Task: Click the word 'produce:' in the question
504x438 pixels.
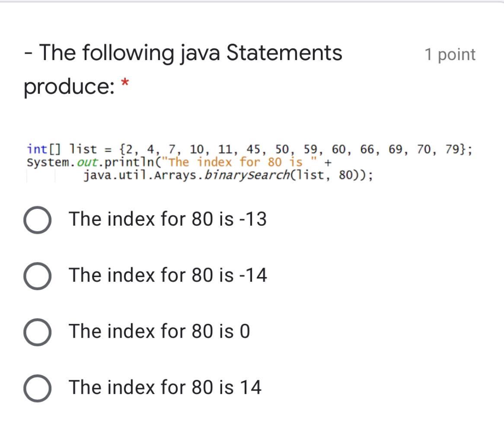Action: (69, 87)
